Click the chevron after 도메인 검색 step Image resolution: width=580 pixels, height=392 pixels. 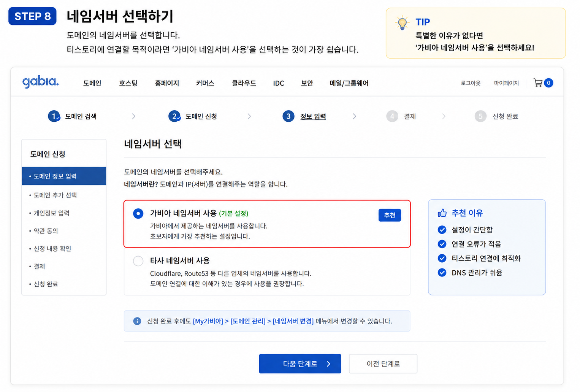click(x=133, y=116)
